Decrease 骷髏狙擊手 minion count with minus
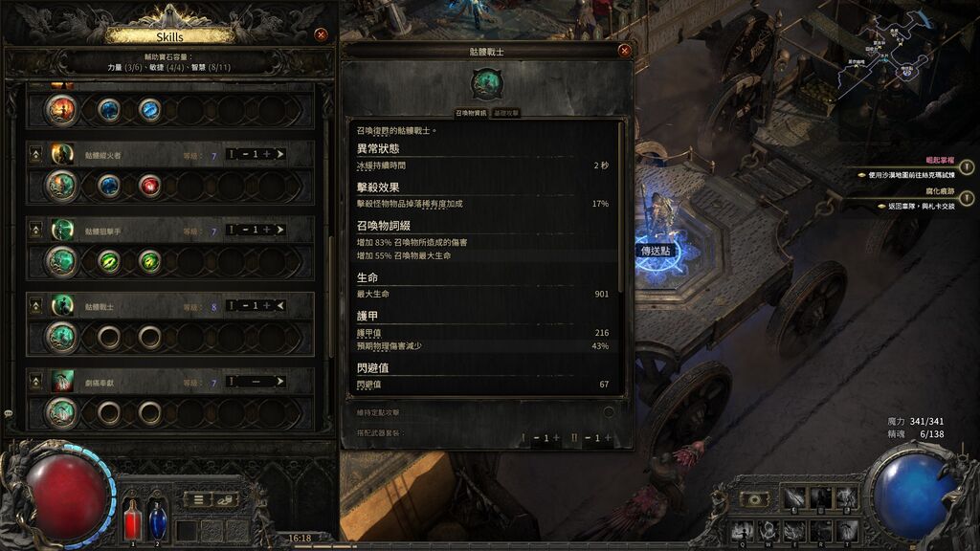 tap(246, 230)
